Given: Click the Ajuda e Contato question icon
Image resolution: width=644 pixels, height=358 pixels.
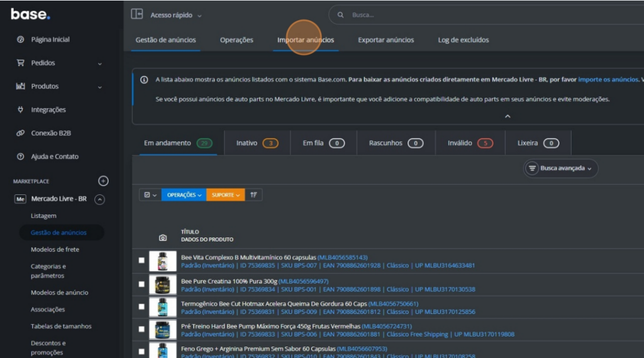Looking at the screenshot, I should [x=20, y=157].
